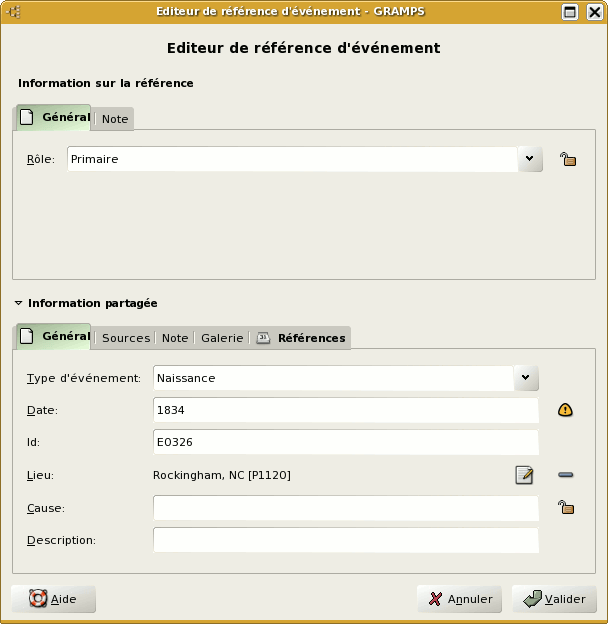Click in the empty Description field
608x624 pixels.
pos(345,540)
